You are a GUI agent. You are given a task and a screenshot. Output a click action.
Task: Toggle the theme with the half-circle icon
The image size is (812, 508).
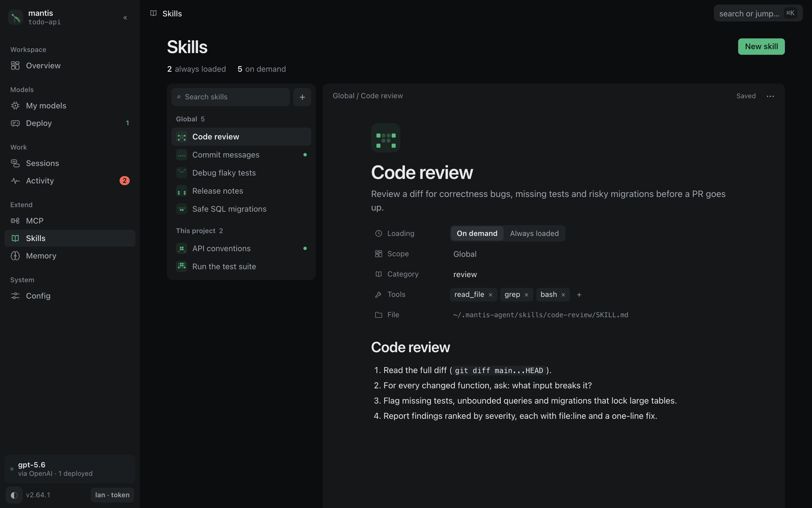click(x=14, y=495)
